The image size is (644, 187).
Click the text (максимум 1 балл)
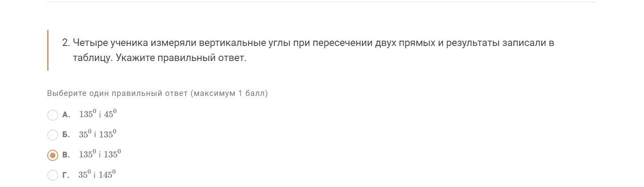229,93
